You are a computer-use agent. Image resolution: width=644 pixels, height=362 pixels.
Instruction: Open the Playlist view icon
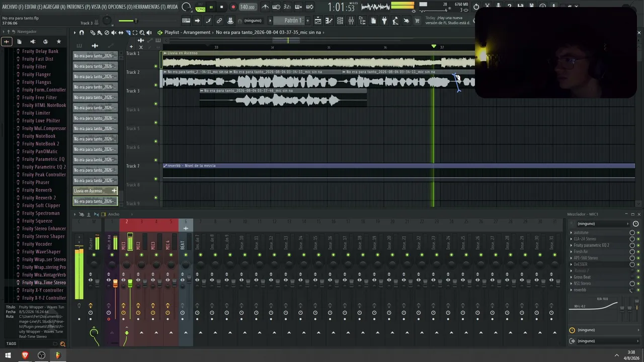318,21
